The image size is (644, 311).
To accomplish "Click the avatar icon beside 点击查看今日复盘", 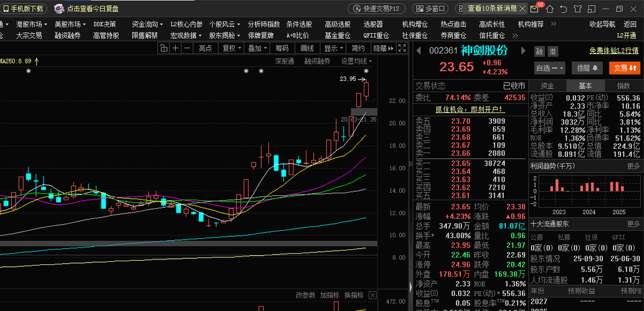I will coord(59,8).
